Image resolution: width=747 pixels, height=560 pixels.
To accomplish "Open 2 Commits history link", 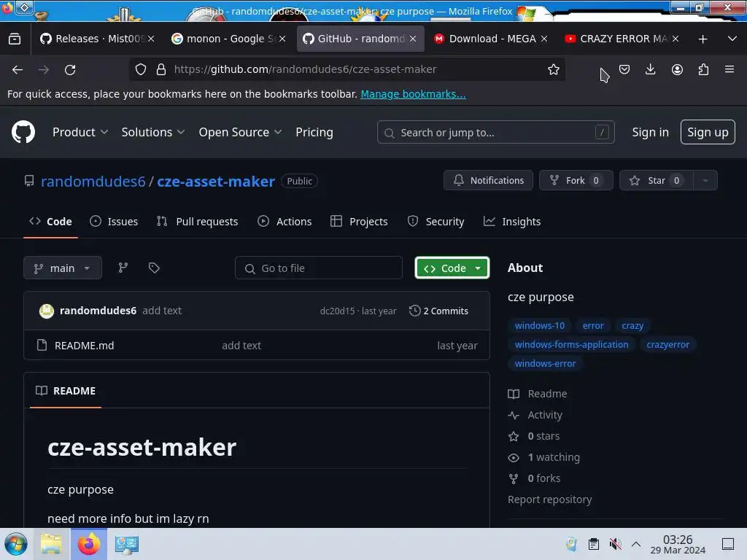I will (438, 311).
